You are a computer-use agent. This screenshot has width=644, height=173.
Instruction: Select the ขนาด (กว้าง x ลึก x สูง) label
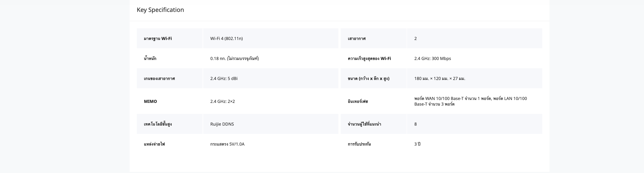368,78
